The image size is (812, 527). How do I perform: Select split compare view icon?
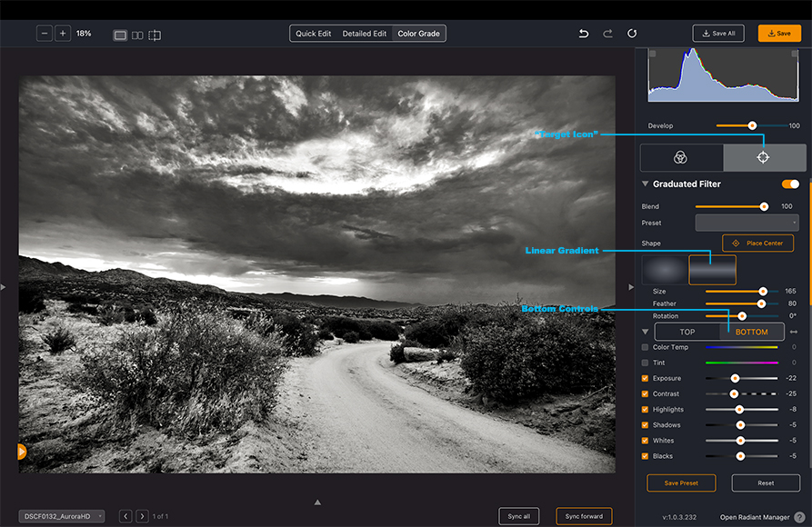155,35
